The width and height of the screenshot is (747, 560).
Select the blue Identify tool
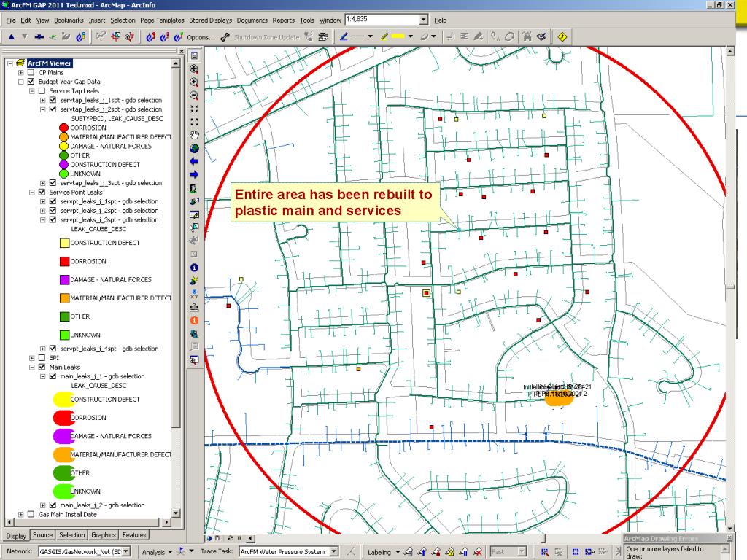(194, 268)
